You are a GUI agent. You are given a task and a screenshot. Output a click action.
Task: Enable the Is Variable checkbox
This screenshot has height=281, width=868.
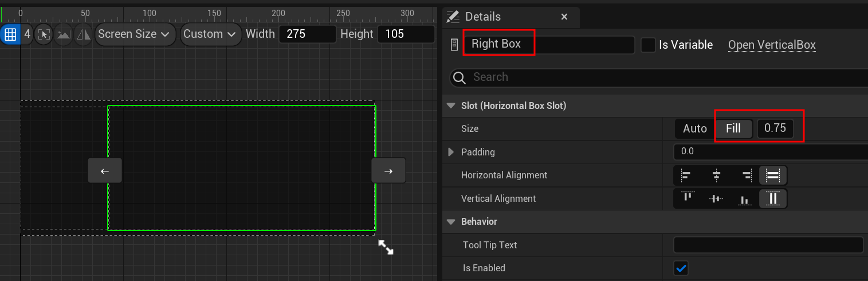648,45
